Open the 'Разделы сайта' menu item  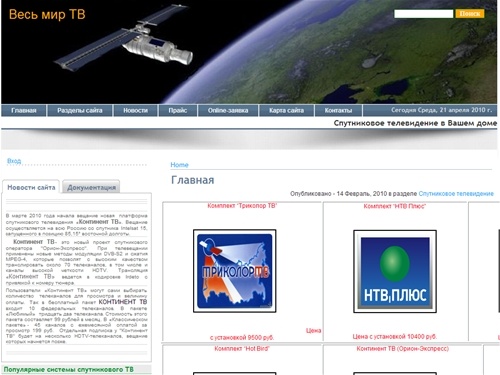coord(80,110)
